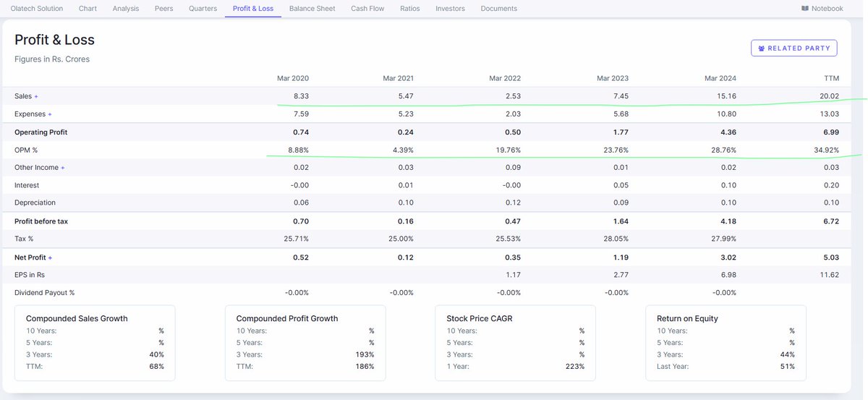
Task: Click the Last Year ROE value 51%
Action: pyautogui.click(x=788, y=367)
